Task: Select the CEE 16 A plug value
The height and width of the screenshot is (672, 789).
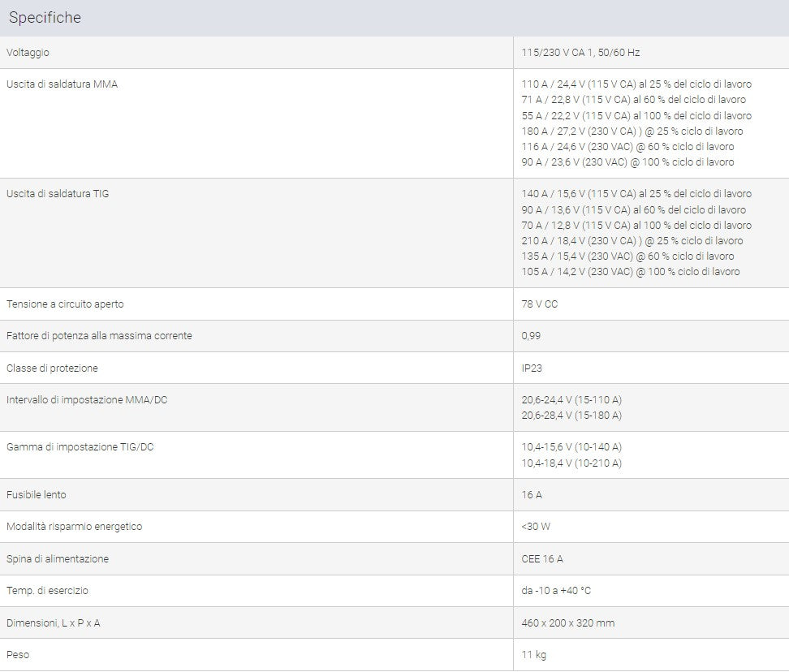Action: coord(542,558)
